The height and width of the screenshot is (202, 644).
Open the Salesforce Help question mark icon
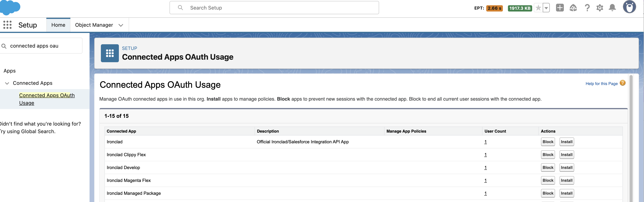[x=587, y=8]
